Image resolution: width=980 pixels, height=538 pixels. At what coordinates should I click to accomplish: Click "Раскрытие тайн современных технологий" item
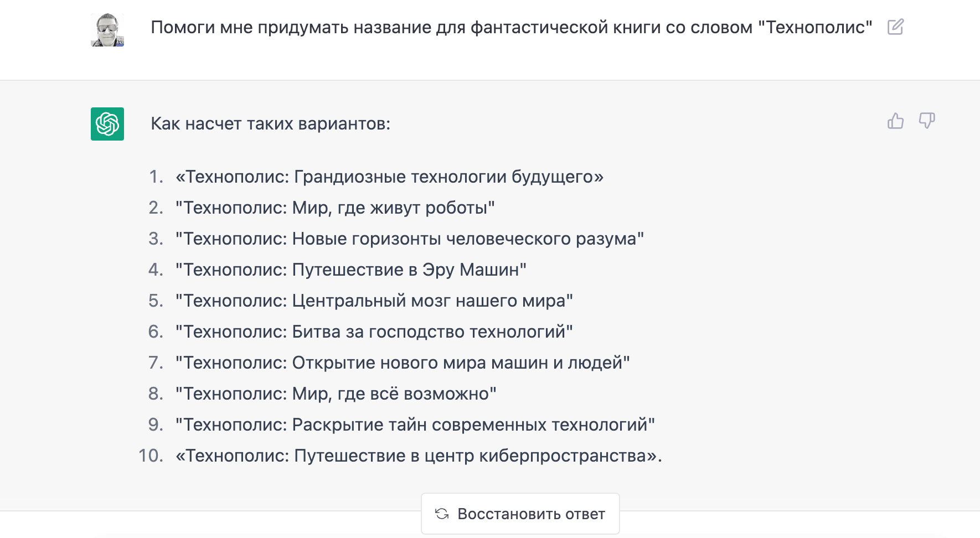click(415, 425)
